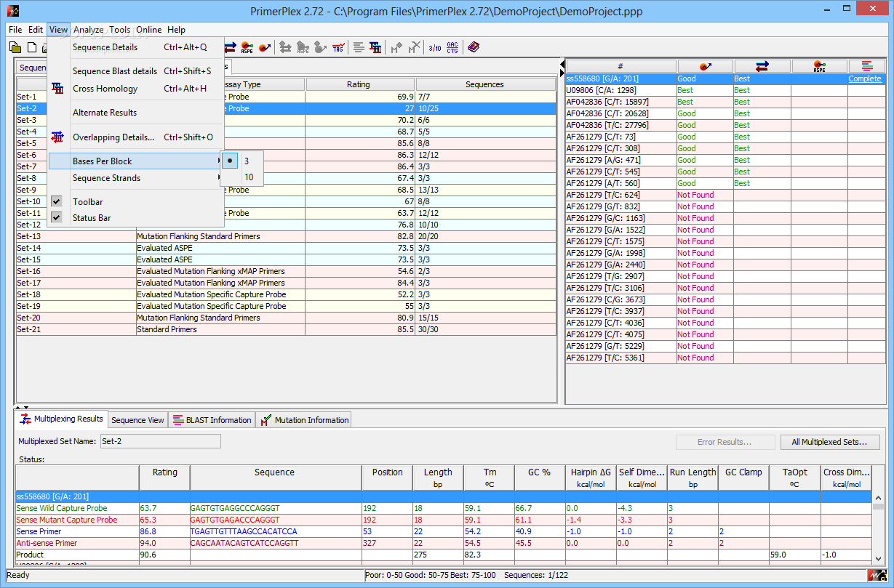Viewport: 894px width, 588px height.
Task: Click the greyed-out ASPE toolbar icon
Action: [x=303, y=47]
